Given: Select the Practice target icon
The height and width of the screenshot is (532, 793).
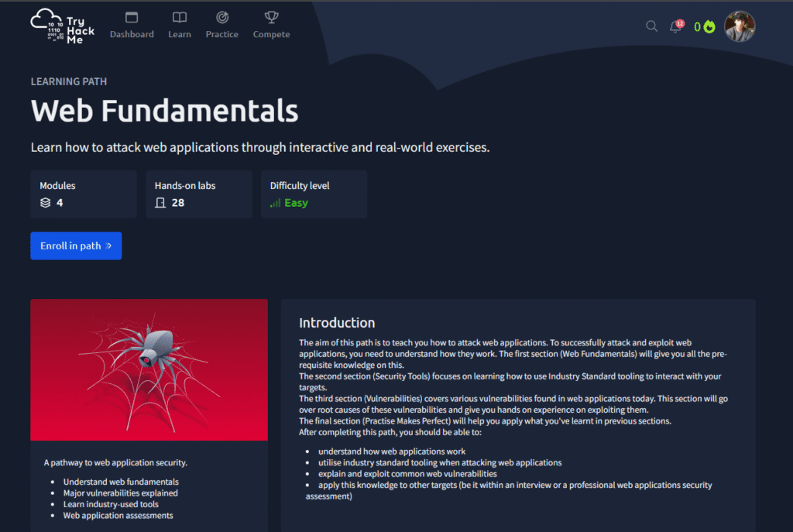Looking at the screenshot, I should 222,17.
